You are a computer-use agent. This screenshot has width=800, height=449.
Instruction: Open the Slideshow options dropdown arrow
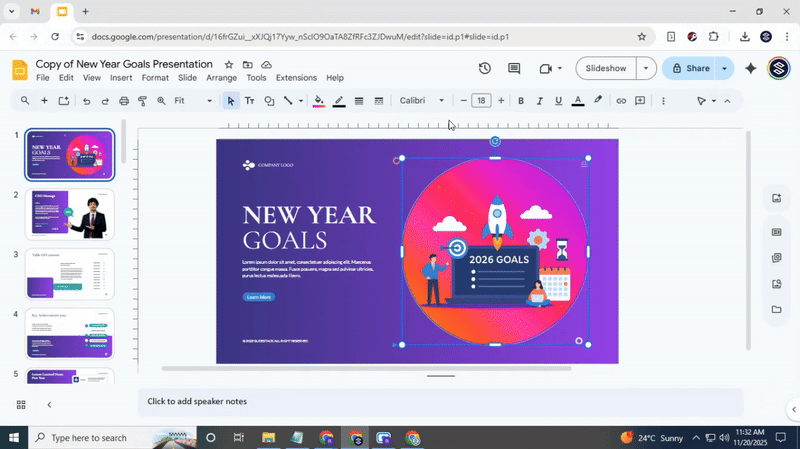647,68
